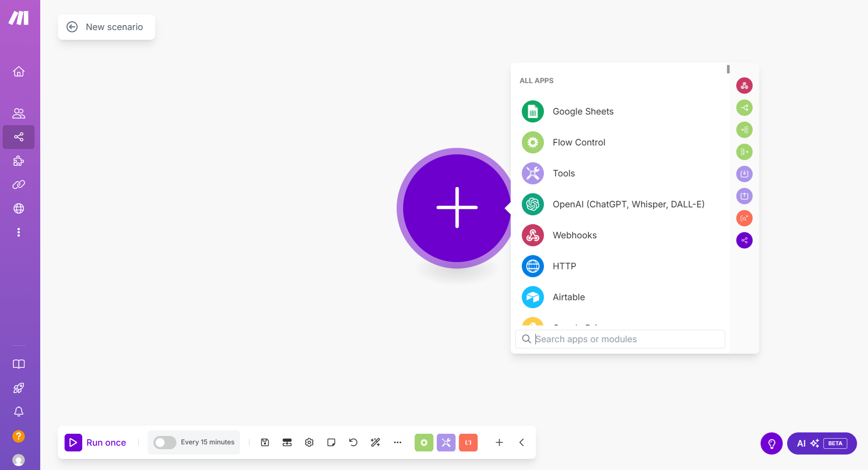This screenshot has height=470, width=868.
Task: Go to Home in sidebar
Action: click(x=19, y=71)
